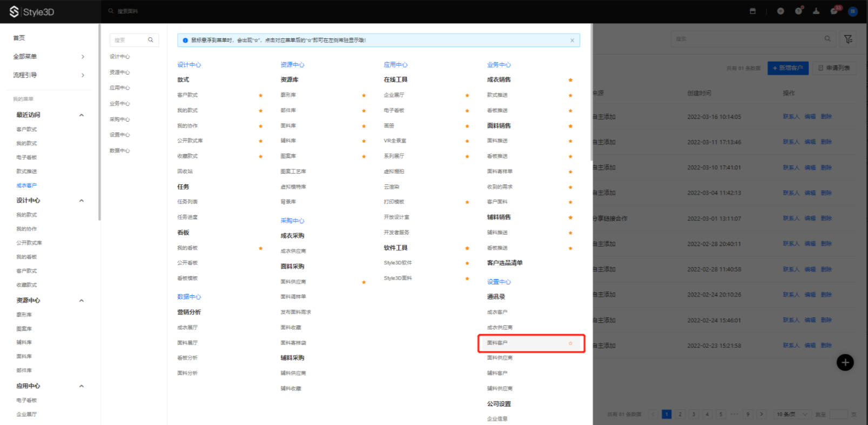Click the black floating plus button
Viewport: 868px width, 425px height.
pos(845,362)
